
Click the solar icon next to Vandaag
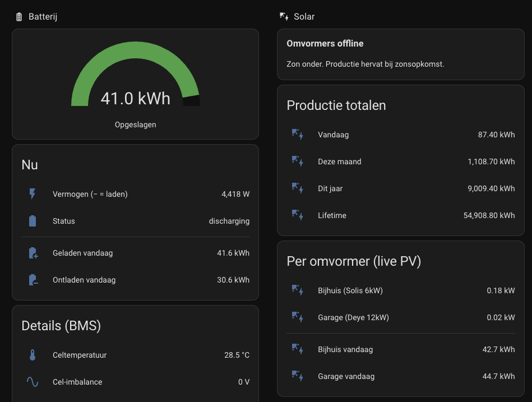(298, 135)
